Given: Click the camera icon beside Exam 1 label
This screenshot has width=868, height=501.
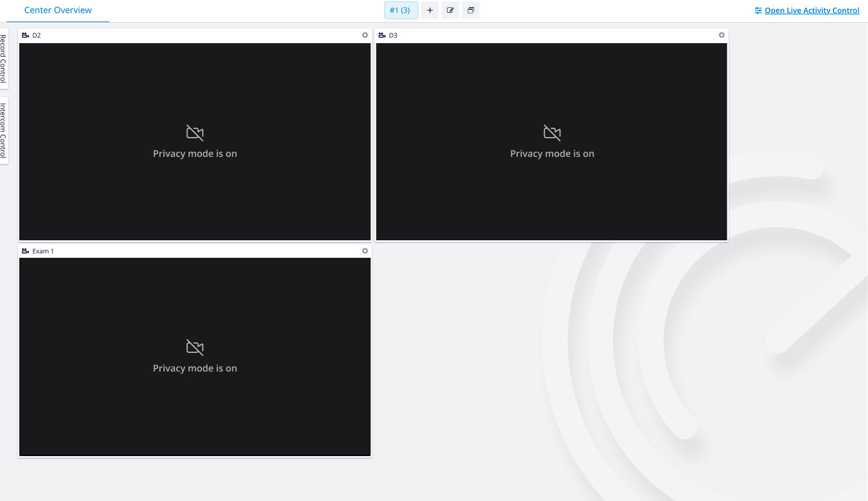Looking at the screenshot, I should [25, 251].
